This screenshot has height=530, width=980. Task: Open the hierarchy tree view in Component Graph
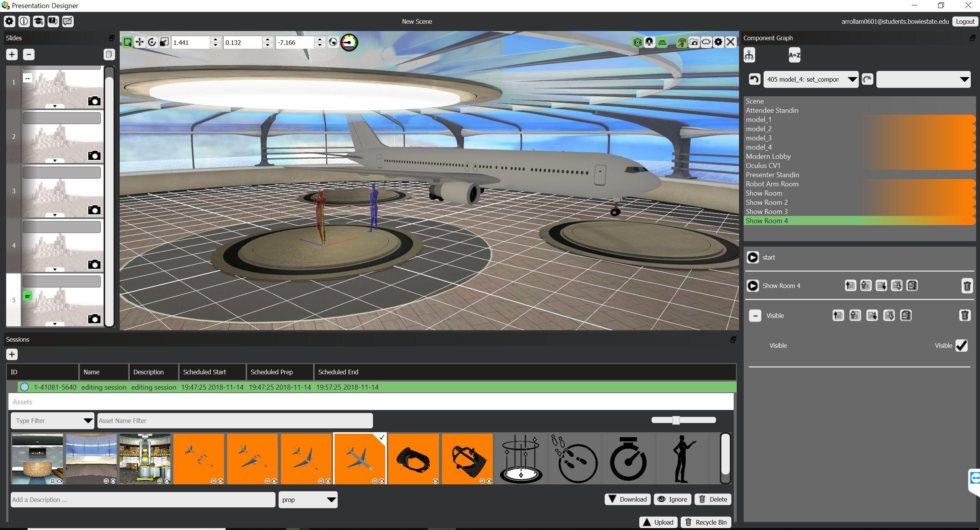point(749,55)
